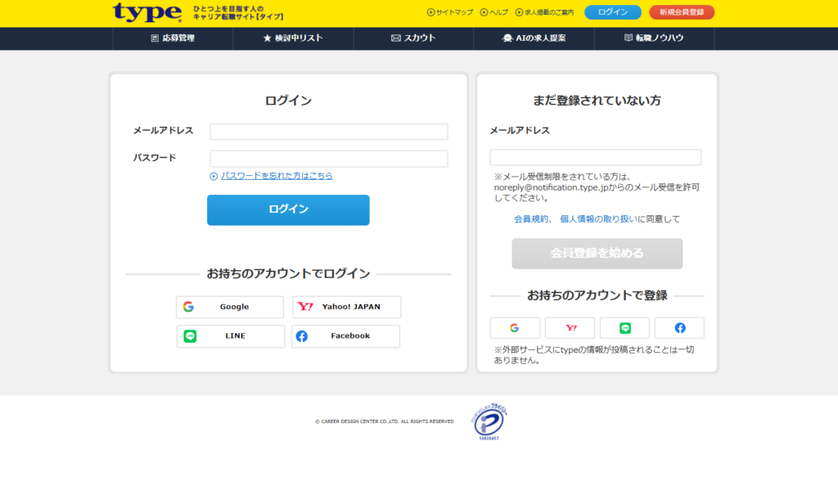Click the Privacy Mark badge in footer
Image resolution: width=838 pixels, height=504 pixels.
point(488,422)
